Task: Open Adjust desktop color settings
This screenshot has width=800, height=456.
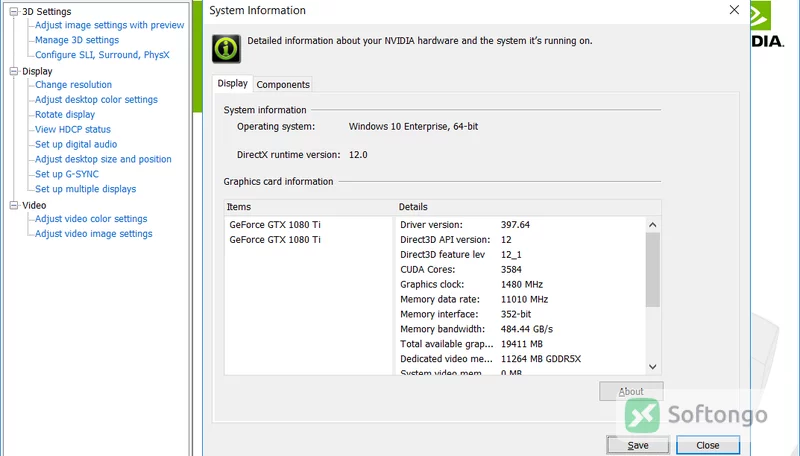Action: pos(96,99)
